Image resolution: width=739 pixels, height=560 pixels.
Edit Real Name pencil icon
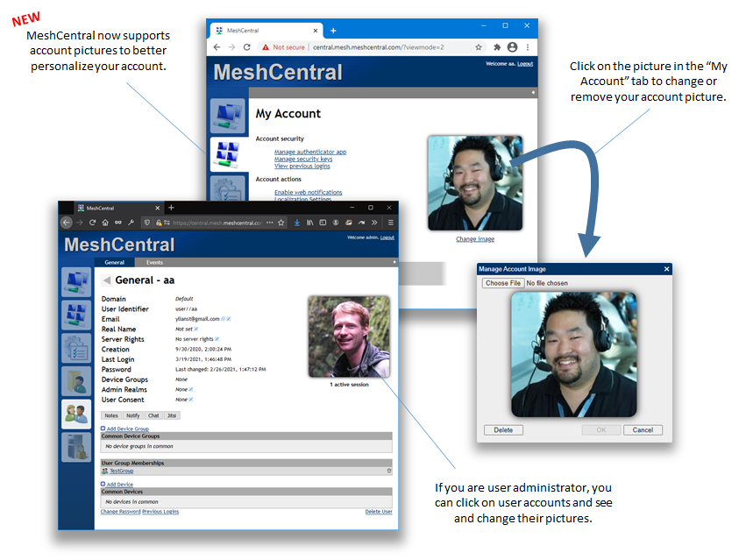196,329
